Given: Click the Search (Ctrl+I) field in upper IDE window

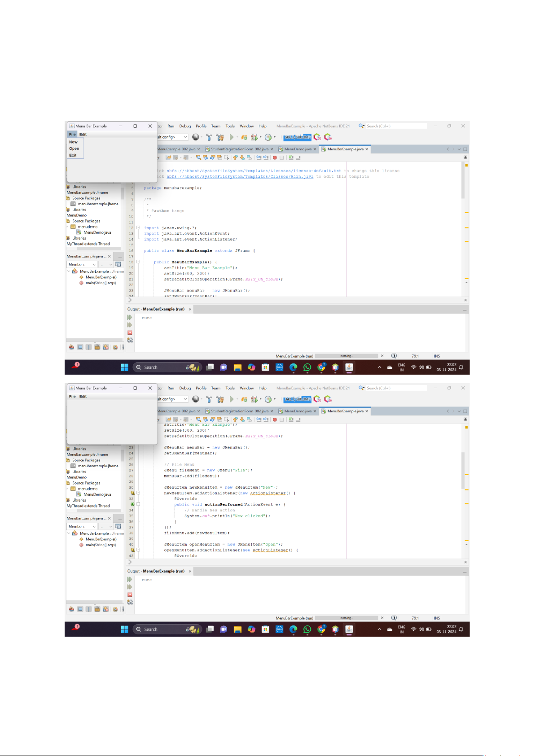Looking at the screenshot, I should [x=395, y=126].
